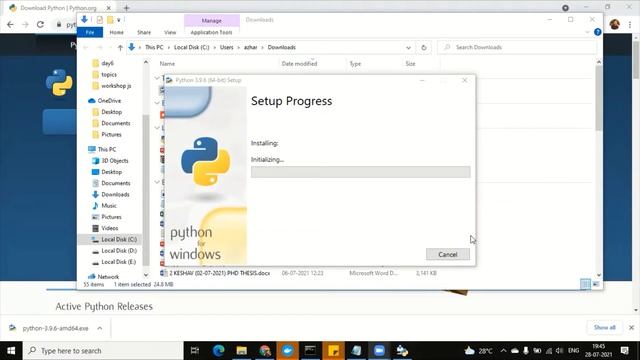The height and width of the screenshot is (360, 640).
Task: Select Network in the navigation pane
Action: click(108, 277)
